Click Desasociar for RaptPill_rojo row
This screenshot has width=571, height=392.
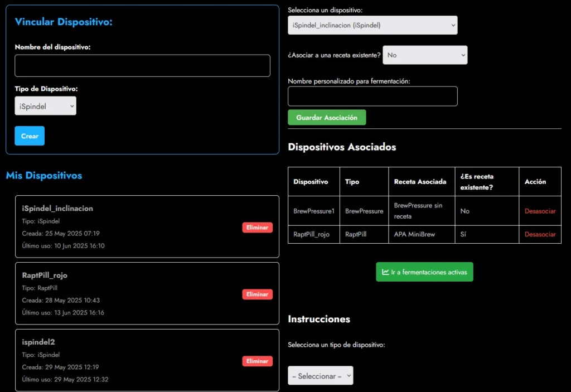click(x=540, y=235)
